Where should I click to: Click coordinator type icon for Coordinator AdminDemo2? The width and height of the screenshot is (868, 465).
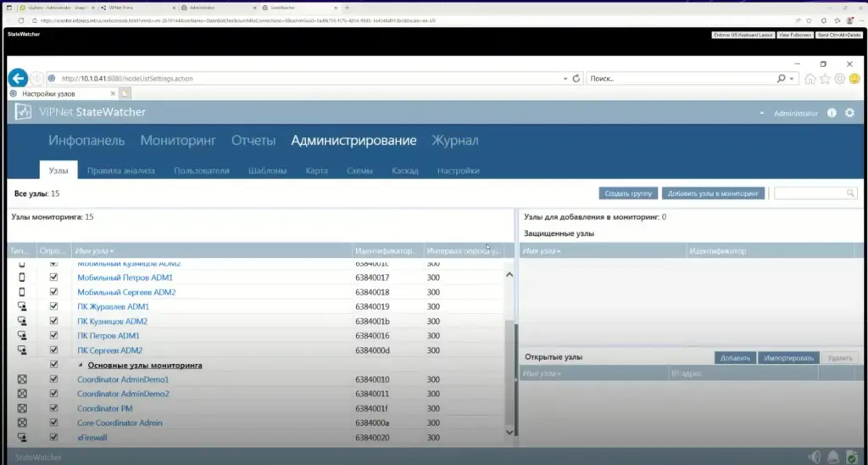pos(22,394)
